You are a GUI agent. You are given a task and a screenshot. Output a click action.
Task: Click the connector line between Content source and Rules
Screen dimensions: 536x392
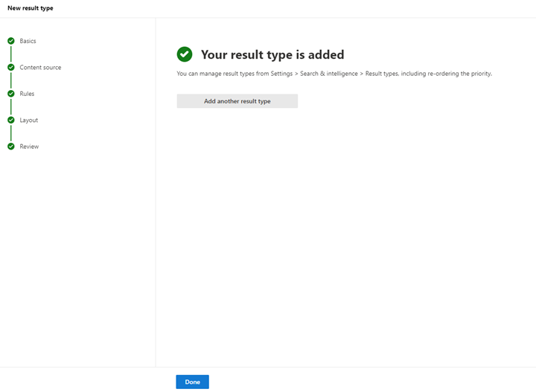[11, 80]
